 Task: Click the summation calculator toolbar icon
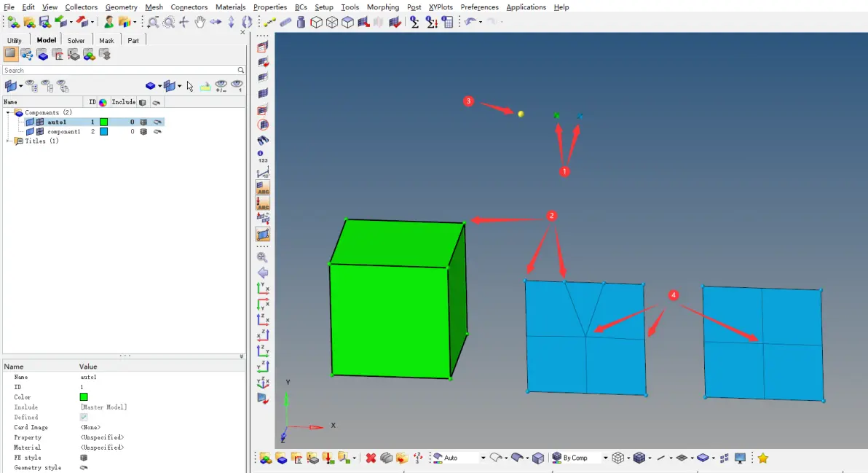pos(414,22)
